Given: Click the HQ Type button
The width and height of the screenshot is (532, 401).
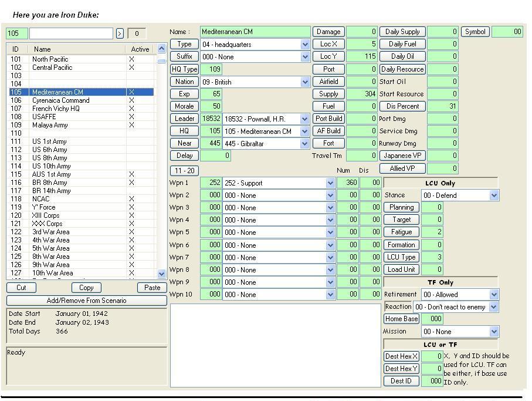Looking at the screenshot, I should click(184, 69).
